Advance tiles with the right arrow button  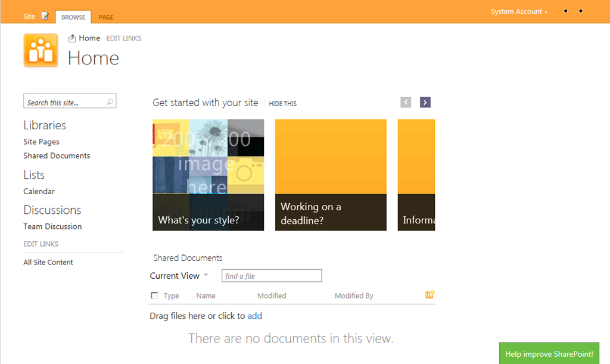coord(425,102)
